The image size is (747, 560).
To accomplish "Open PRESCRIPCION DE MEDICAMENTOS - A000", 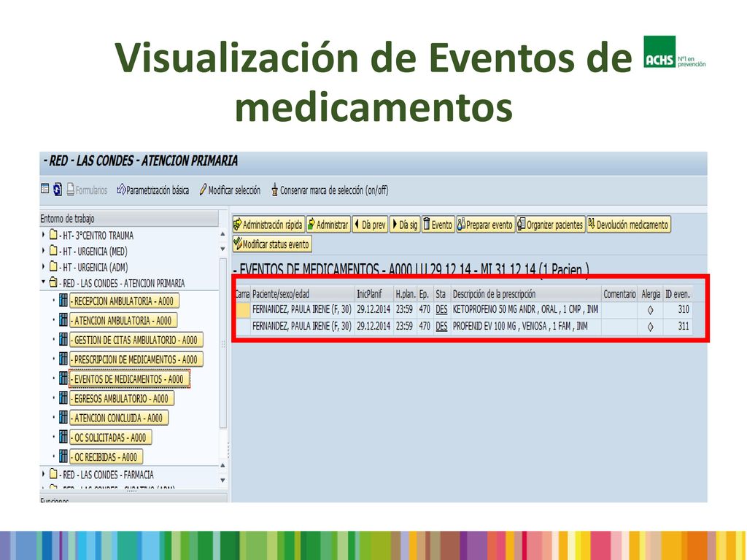I will tap(136, 359).
